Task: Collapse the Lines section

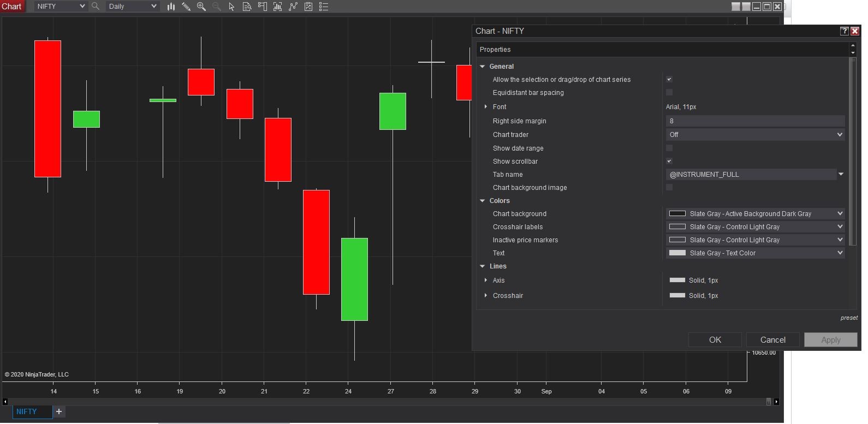Action: point(483,266)
